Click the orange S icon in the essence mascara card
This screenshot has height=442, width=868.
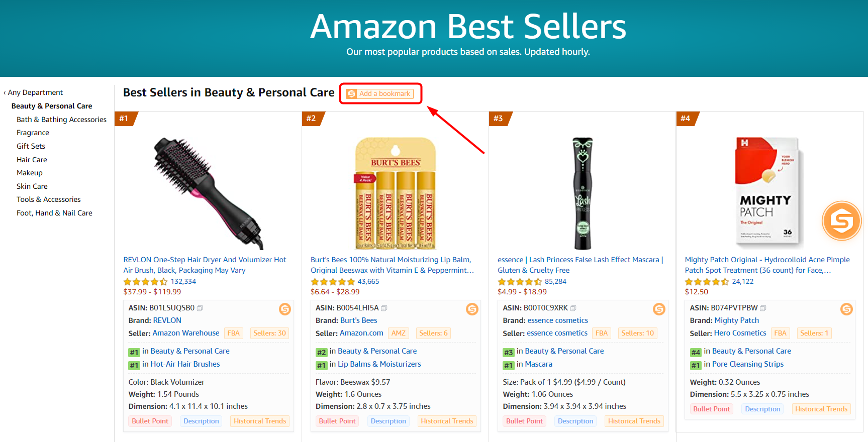[x=659, y=309]
